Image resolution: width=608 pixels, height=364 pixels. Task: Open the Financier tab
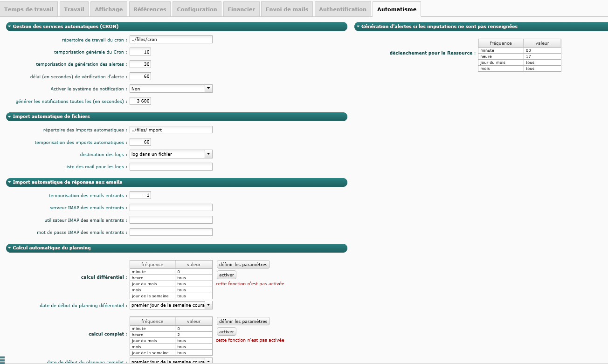[x=241, y=9]
